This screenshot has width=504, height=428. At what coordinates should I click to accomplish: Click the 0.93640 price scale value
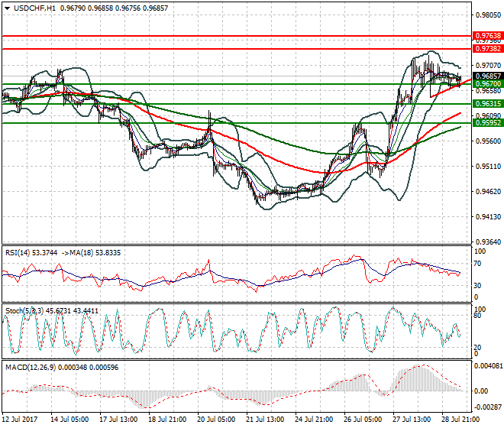[x=488, y=242]
